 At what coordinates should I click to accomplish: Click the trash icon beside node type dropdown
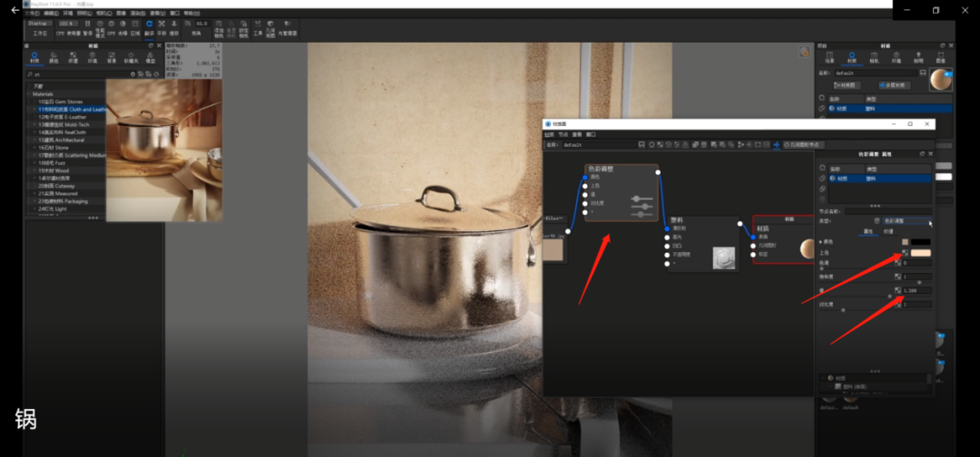875,220
